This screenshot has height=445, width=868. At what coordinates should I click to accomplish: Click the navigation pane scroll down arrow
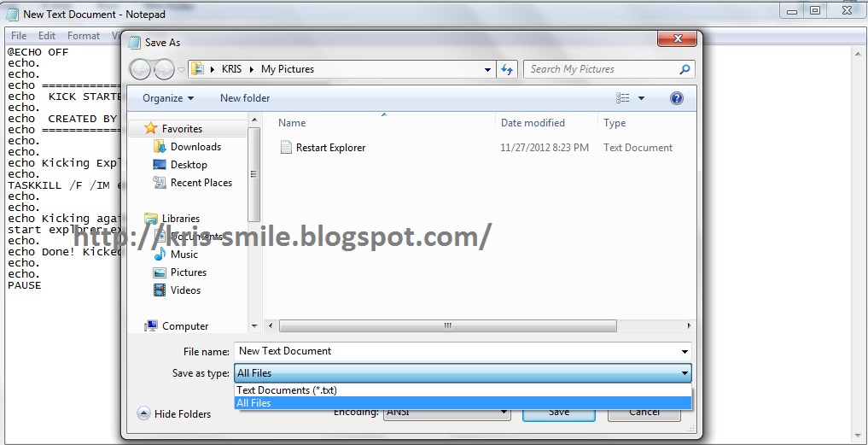coord(254,326)
